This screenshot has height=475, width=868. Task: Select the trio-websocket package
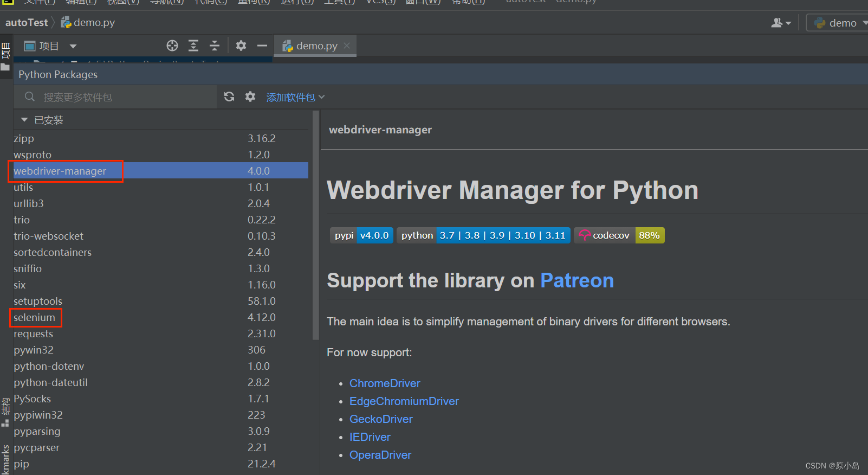coord(161,236)
